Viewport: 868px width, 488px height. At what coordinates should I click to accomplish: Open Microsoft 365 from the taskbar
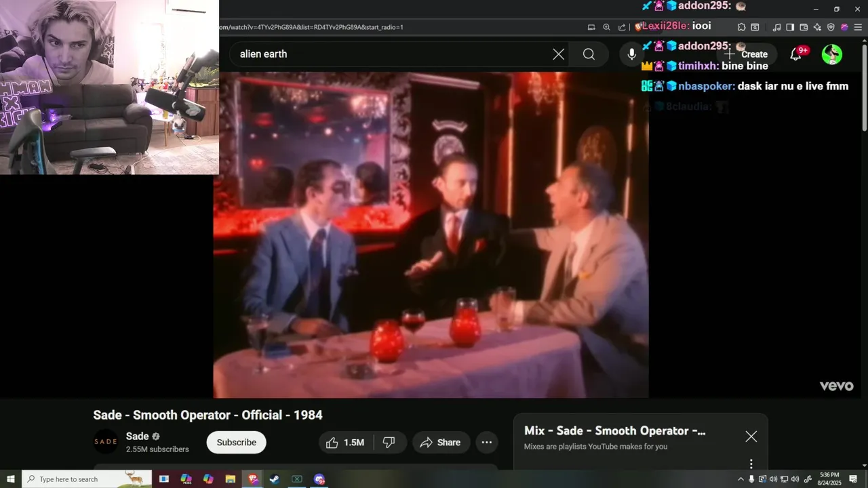(186, 479)
